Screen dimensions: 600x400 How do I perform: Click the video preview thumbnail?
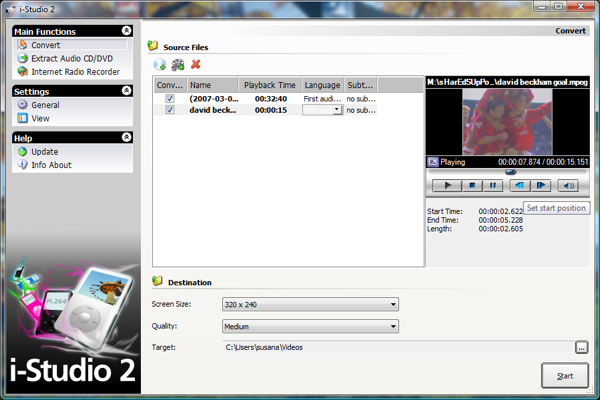point(507,122)
